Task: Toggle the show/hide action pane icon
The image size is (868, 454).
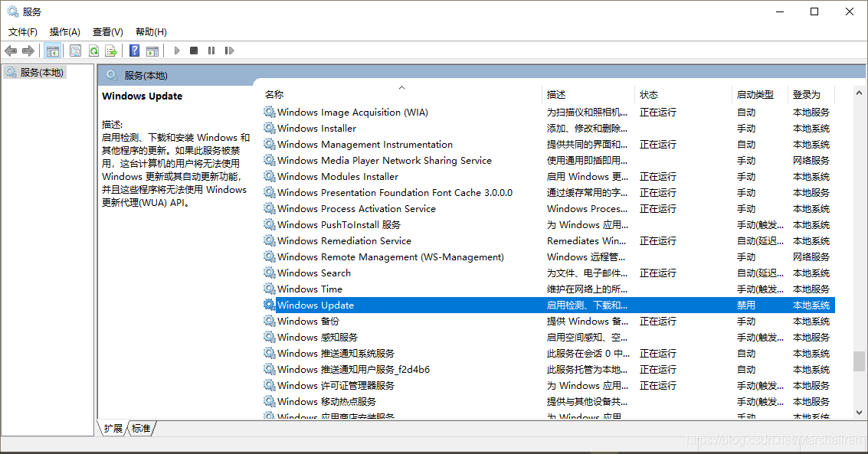Action: click(152, 51)
